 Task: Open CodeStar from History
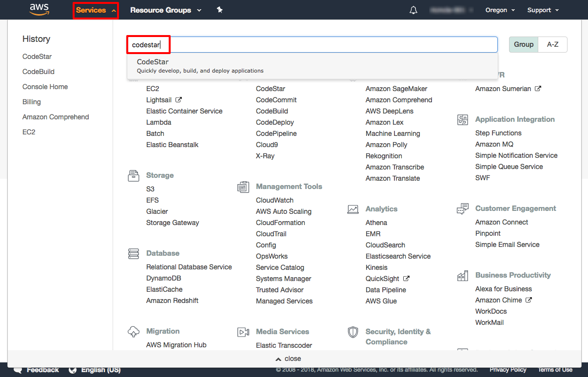[37, 57]
